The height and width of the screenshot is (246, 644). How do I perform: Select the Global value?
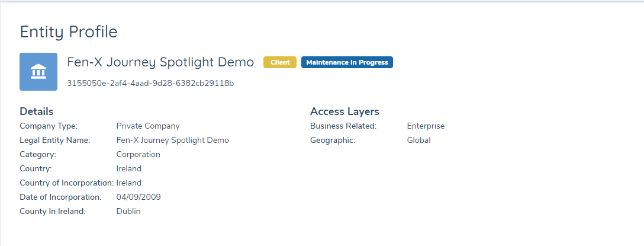418,140
